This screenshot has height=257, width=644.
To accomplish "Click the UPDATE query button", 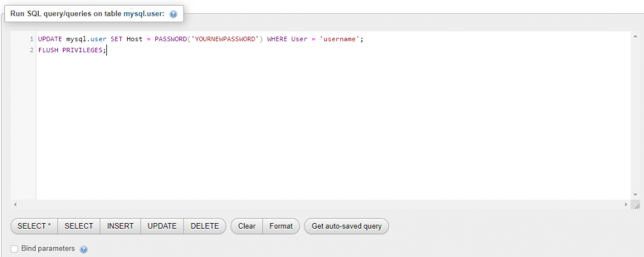I will coord(162,226).
